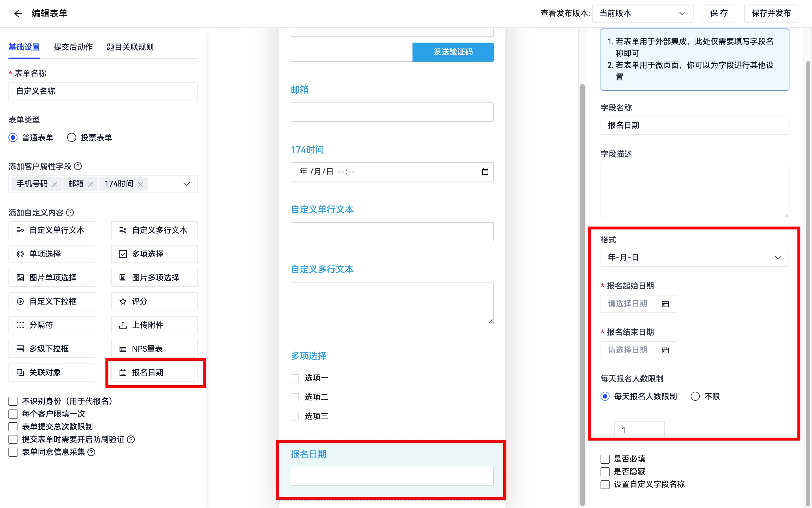Edit 字段名称 input with 报名日期
The width and height of the screenshot is (812, 508).
point(694,126)
